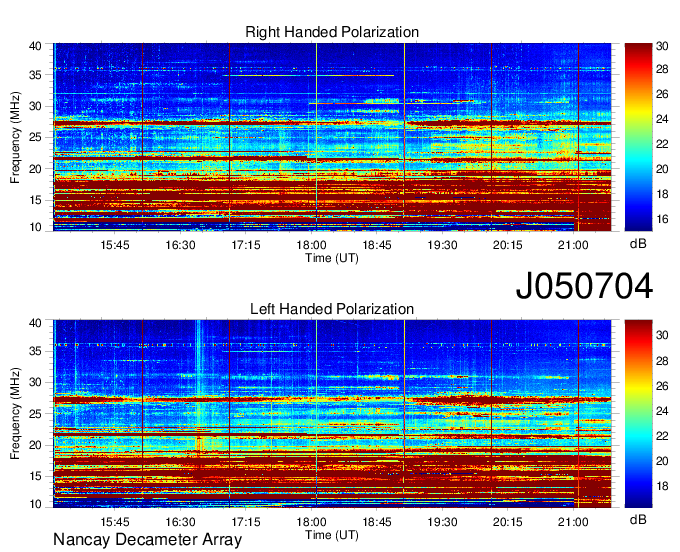
Task: Click the 28 dB value on the Right Handed color bar
Action: click(x=662, y=69)
